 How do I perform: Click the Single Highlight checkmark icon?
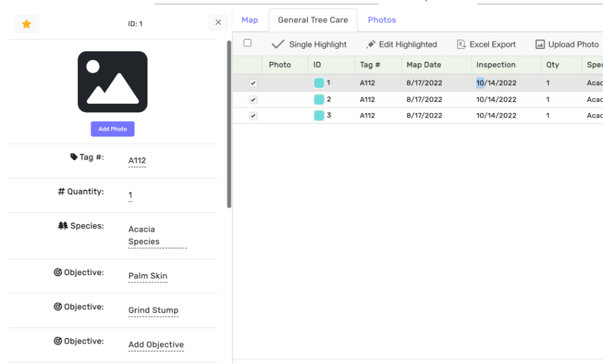point(278,44)
